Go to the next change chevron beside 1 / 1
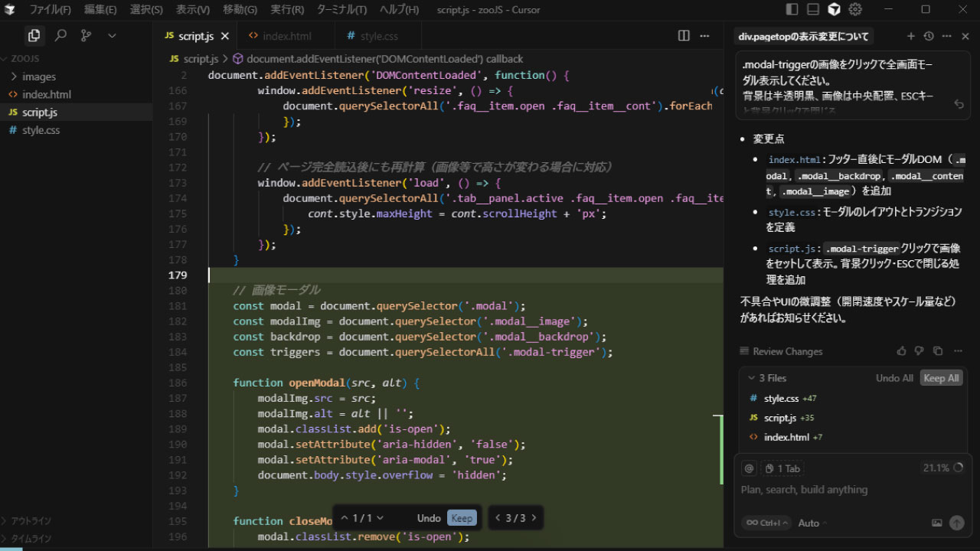The height and width of the screenshot is (551, 980). click(380, 518)
